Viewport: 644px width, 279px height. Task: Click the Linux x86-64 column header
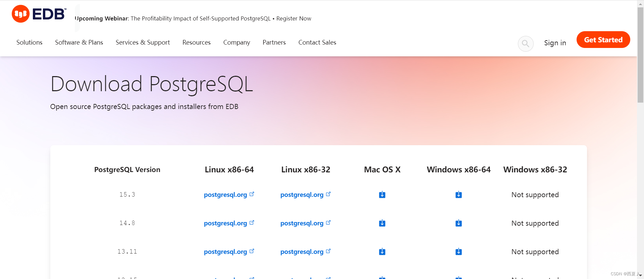(x=229, y=170)
